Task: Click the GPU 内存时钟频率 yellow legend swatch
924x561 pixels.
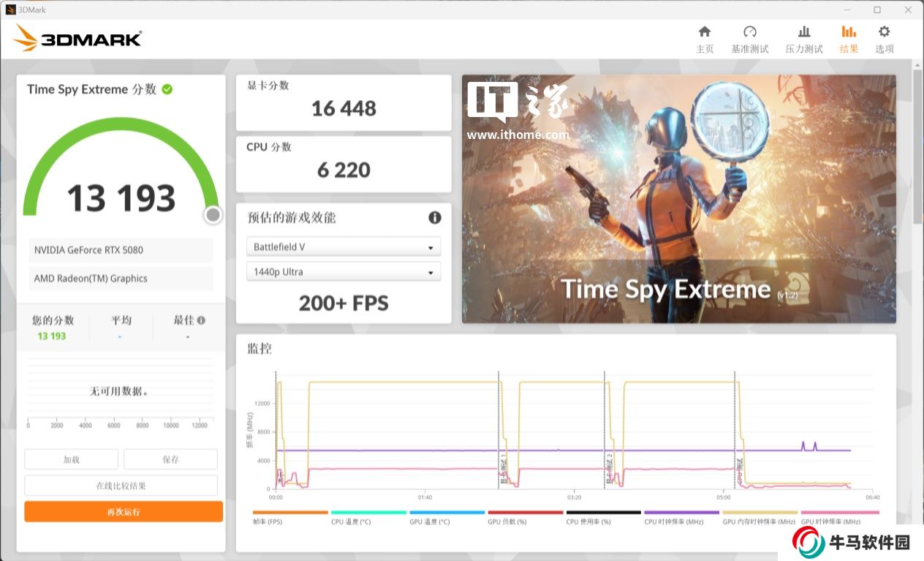Action: click(760, 513)
